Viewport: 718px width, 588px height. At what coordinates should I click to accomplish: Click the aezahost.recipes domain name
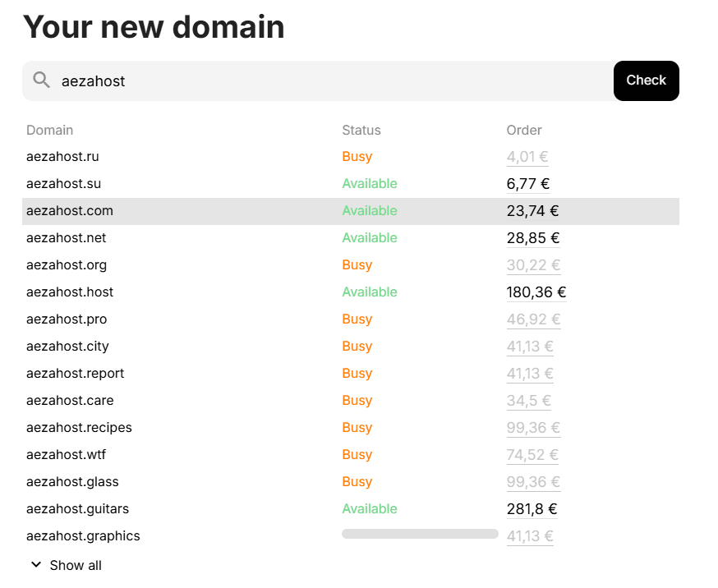(x=79, y=428)
